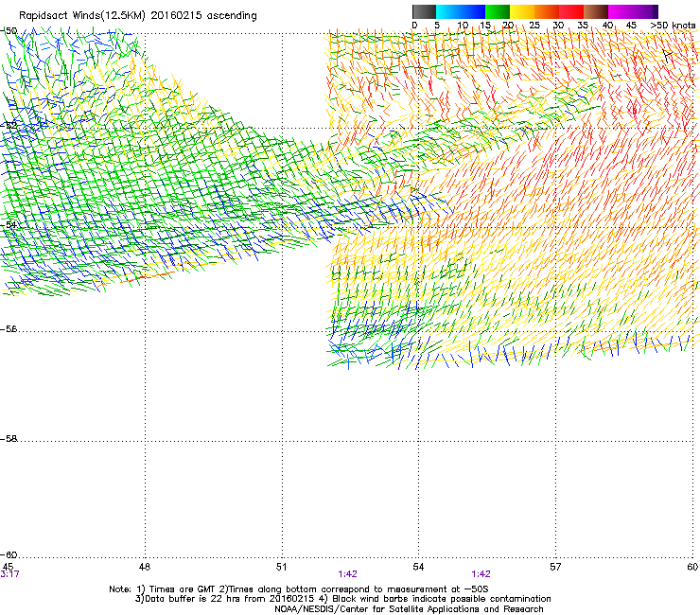
Task: Click the 45 longitude axis label
Action: point(8,567)
